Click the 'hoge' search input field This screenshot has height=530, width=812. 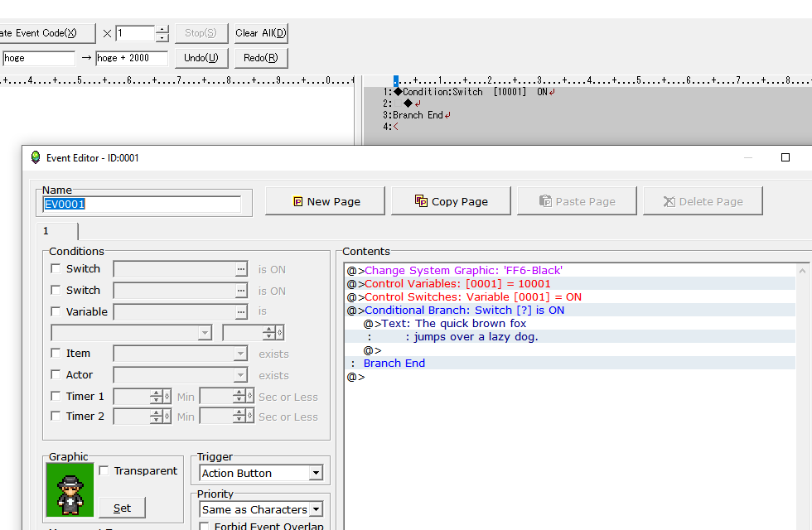39,58
